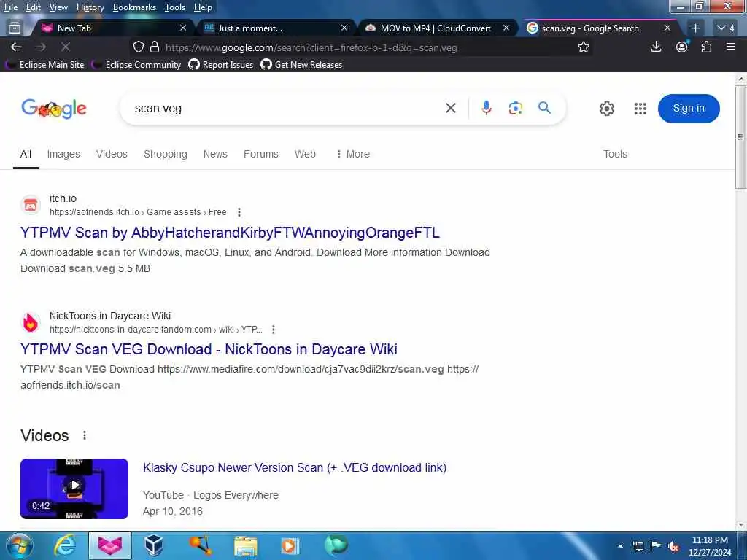Open VirtualBox cube icon in the taskbar
Screen dimensions: 747x560
(x=153, y=545)
